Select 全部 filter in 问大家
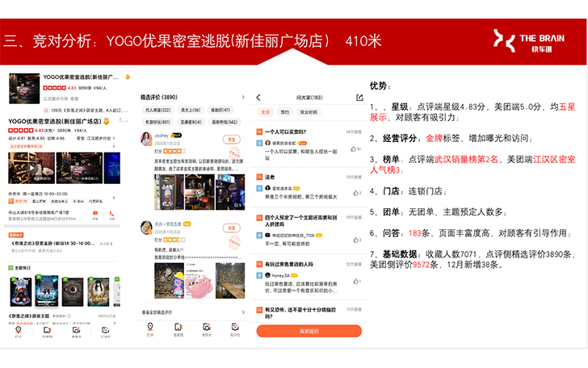Image resolution: width=588 pixels, height=368 pixels. 266,112
